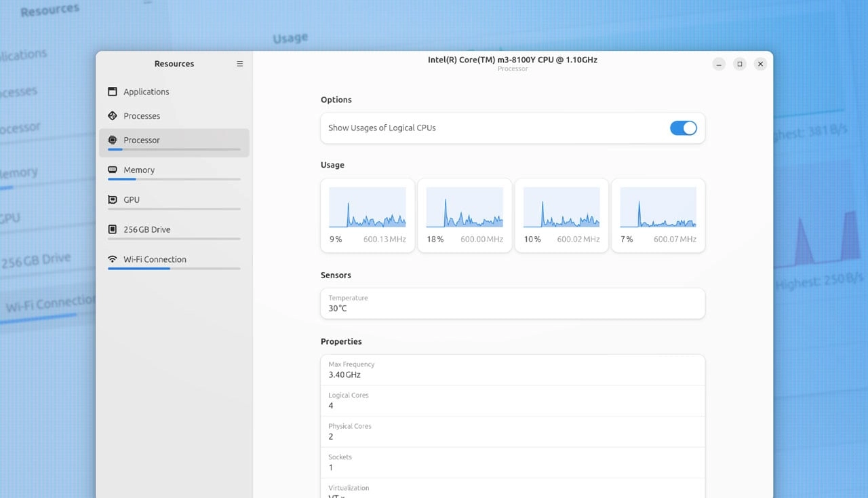Open the main menu via hamburger icon
Viewport: 868px width, 498px height.
click(239, 63)
